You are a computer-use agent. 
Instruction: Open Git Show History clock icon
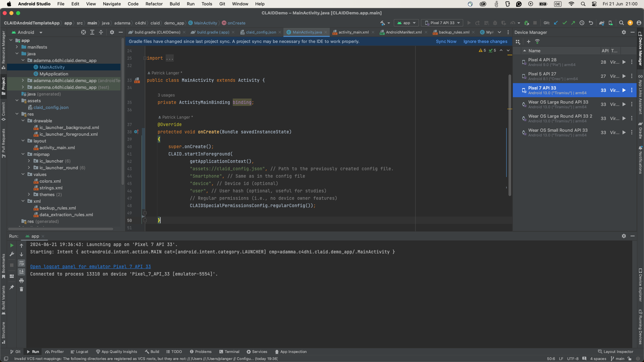click(x=582, y=23)
